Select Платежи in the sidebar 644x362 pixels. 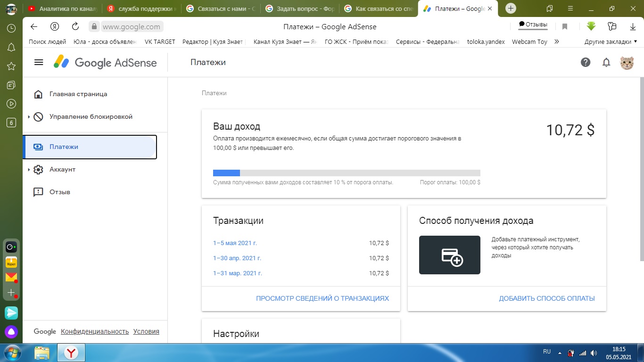pyautogui.click(x=90, y=147)
